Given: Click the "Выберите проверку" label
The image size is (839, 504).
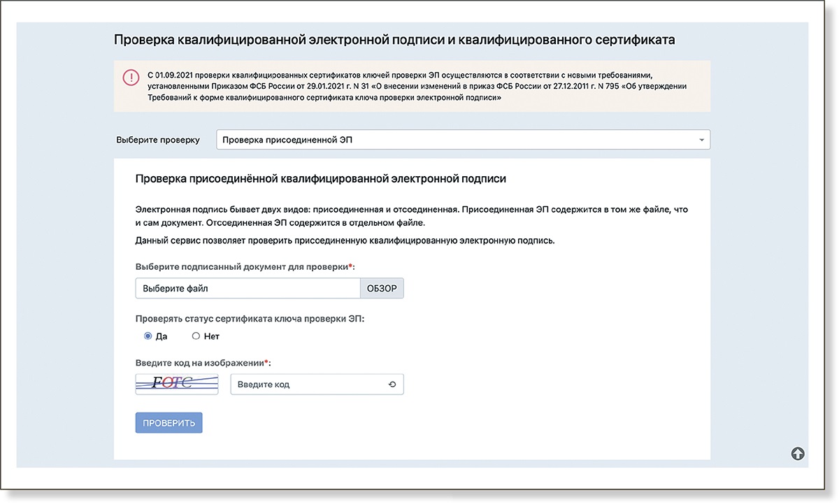Looking at the screenshot, I should click(157, 140).
